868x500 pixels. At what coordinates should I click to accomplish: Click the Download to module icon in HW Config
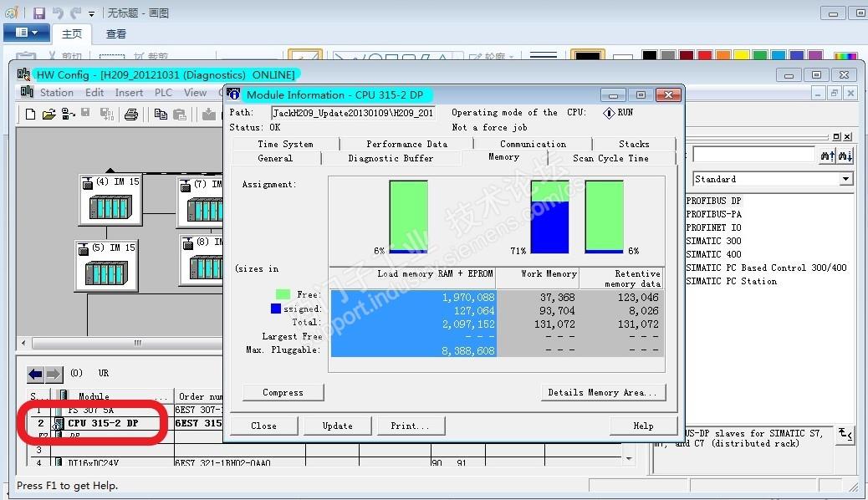tap(209, 114)
